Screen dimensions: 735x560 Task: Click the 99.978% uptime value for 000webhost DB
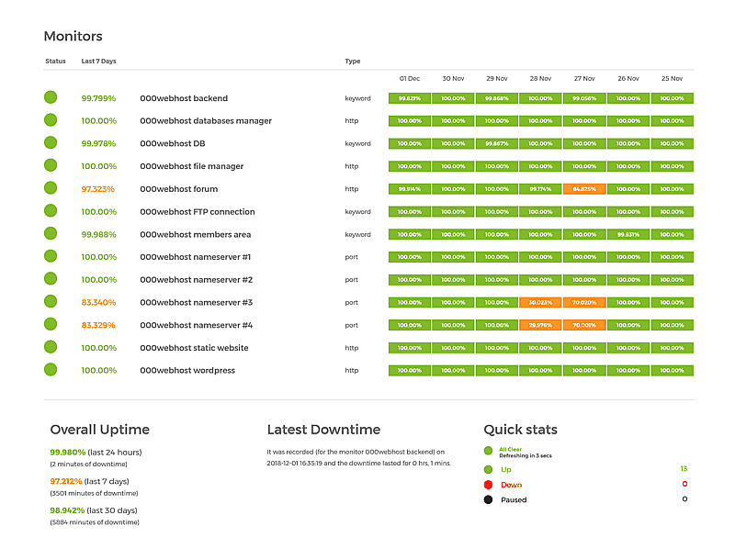[x=98, y=144]
